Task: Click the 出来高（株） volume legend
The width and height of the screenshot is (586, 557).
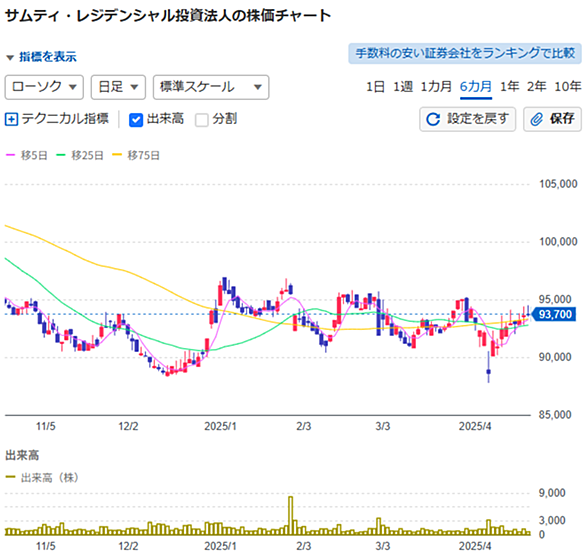Action: pyautogui.click(x=42, y=478)
